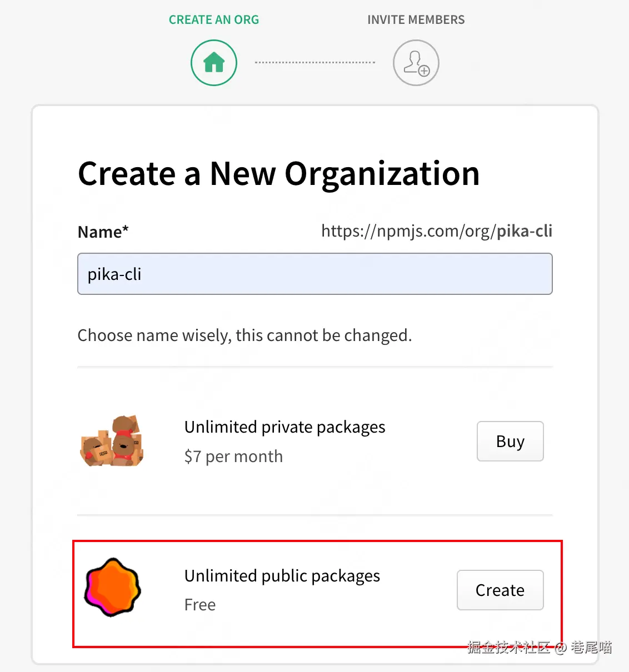Click the 'Unlimited private packages' text
Image resolution: width=629 pixels, height=672 pixels.
pyautogui.click(x=285, y=427)
